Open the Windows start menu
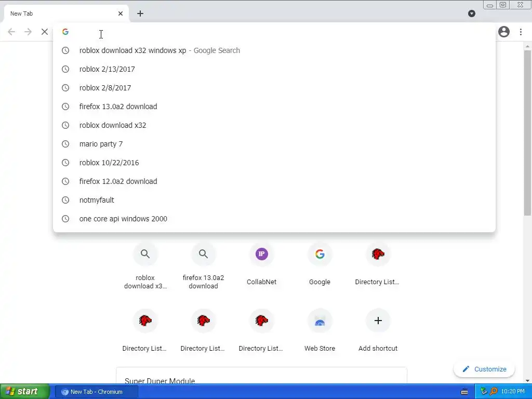The width and height of the screenshot is (532, 399). [x=25, y=392]
